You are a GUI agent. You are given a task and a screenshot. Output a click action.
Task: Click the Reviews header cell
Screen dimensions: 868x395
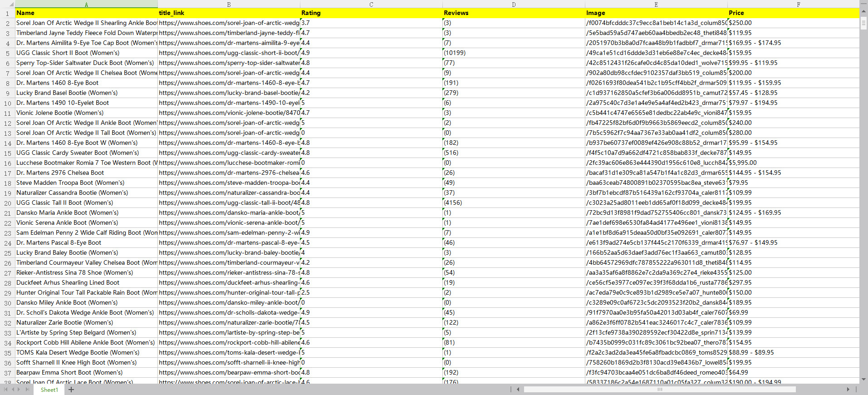514,13
